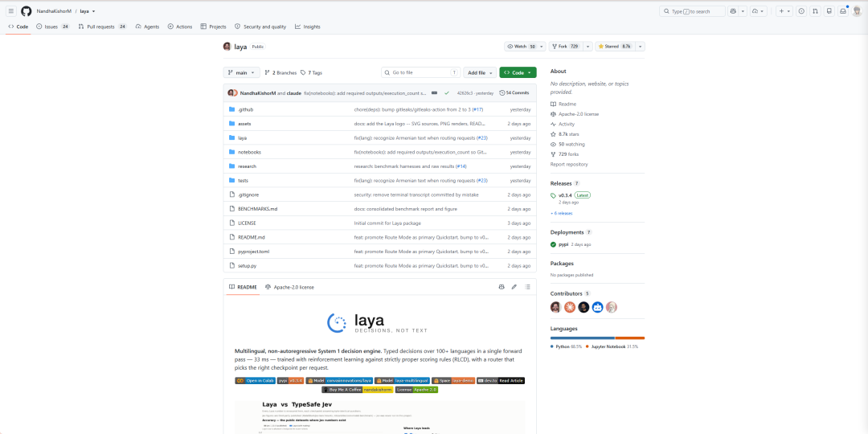Screen dimensions: 868x434
Task: Go to the GitHub homepage logo
Action: [x=26, y=11]
